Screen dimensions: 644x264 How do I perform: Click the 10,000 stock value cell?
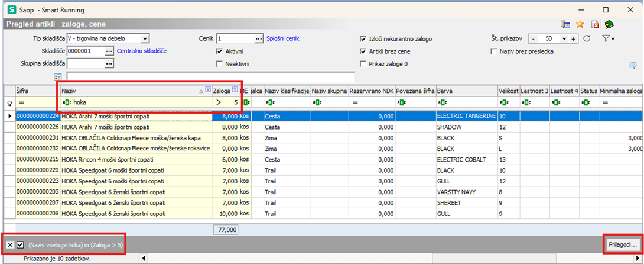pos(226,214)
